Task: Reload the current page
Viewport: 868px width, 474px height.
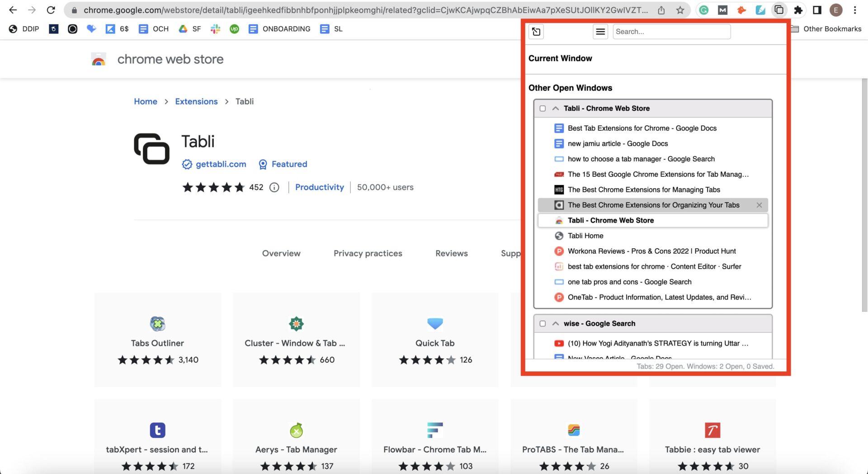Action: (51, 10)
